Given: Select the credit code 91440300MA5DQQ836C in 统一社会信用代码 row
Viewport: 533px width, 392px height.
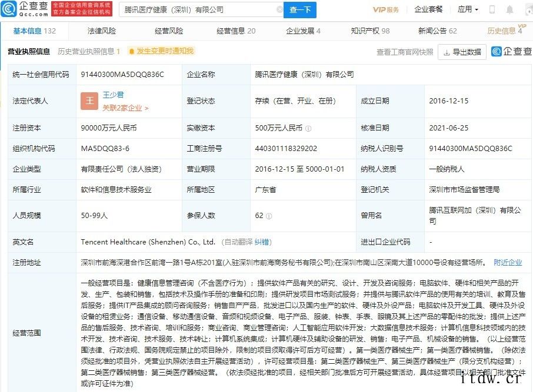Looking at the screenshot, I should (122, 75).
